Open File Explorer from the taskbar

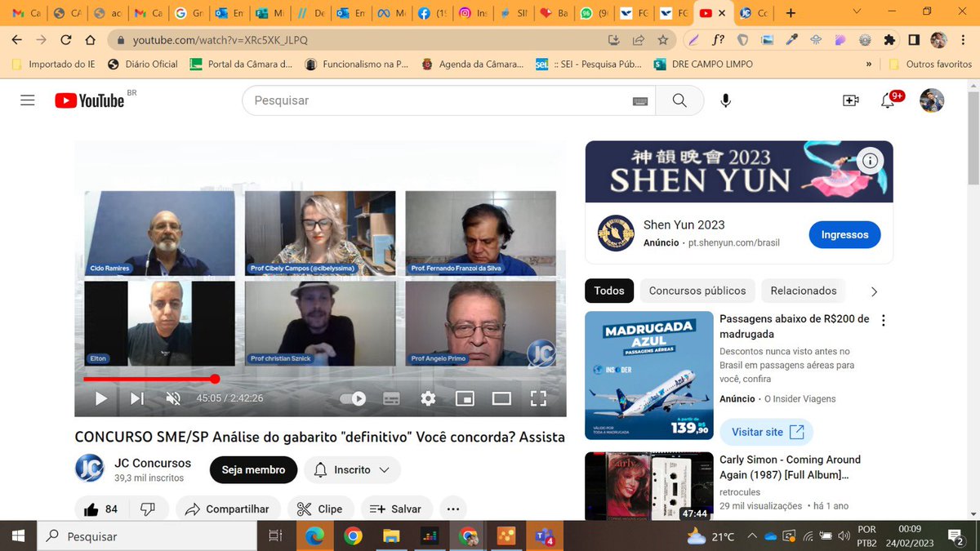(x=391, y=536)
